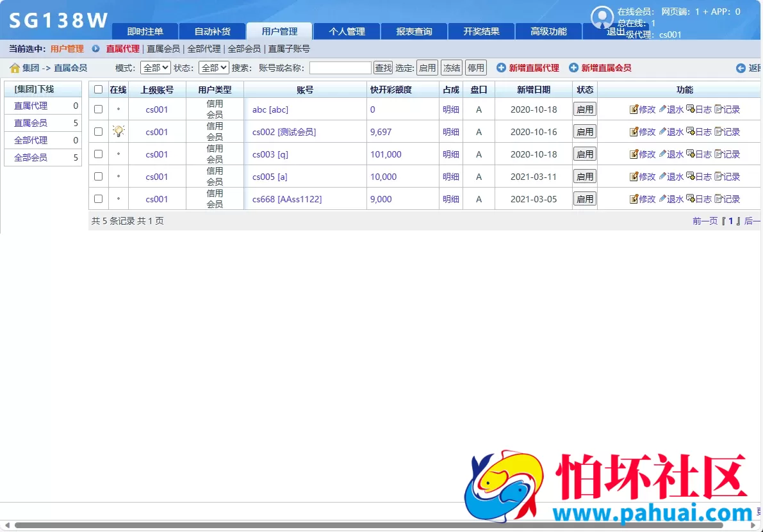763x532 pixels.
Task: Click 明细 link for cs005 row
Action: [x=450, y=177]
